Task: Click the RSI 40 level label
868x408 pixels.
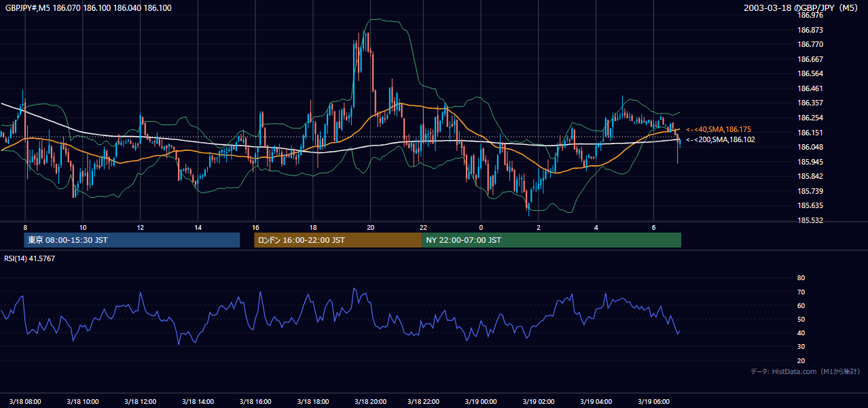Action: (801, 333)
